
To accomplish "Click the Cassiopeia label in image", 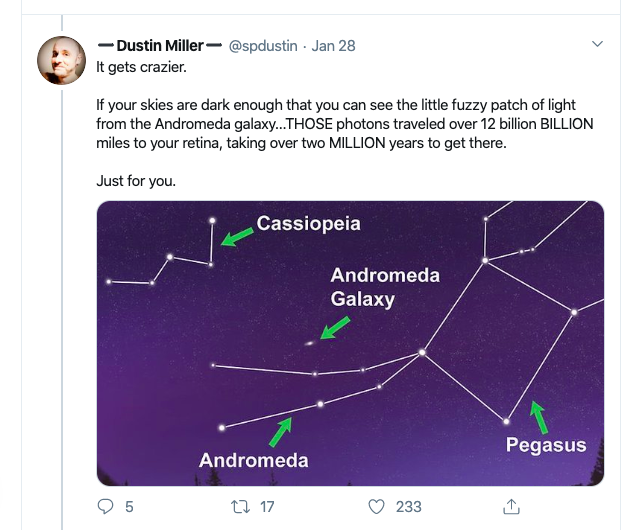I will [x=308, y=224].
